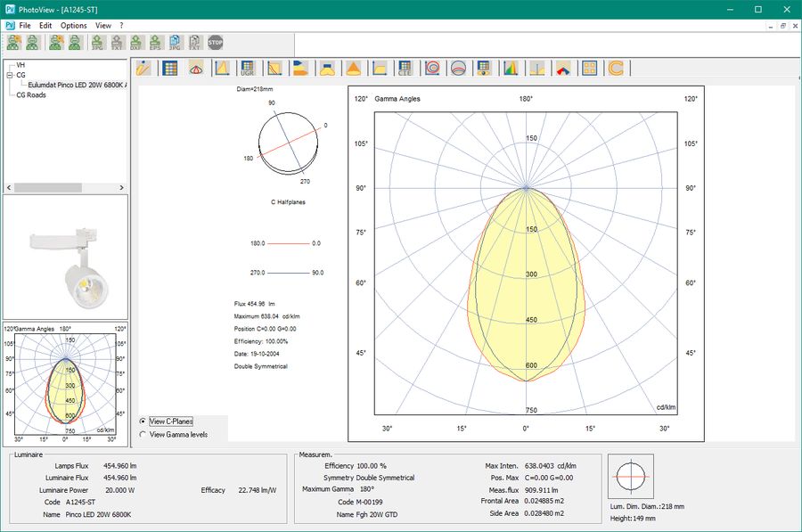
Task: Open the four-squares multi-view icon
Action: (589, 68)
